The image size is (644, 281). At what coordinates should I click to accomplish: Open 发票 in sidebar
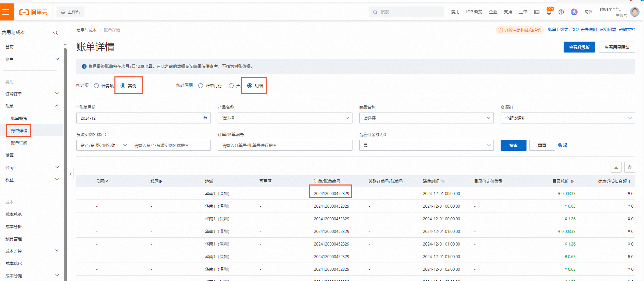(x=10, y=155)
